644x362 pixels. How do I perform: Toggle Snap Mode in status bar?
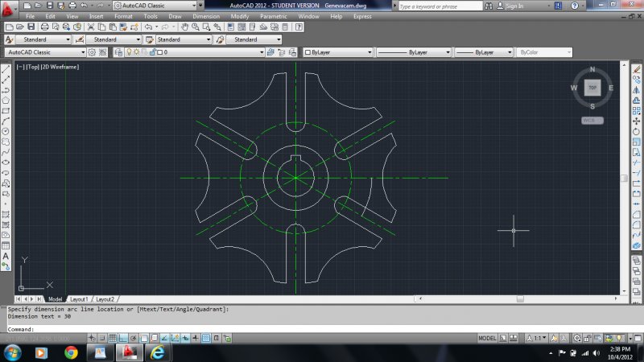[102, 338]
